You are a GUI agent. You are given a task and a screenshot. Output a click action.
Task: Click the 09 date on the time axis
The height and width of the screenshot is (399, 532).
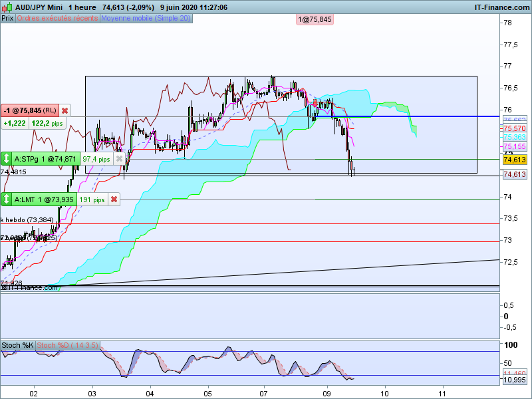pos(327,394)
